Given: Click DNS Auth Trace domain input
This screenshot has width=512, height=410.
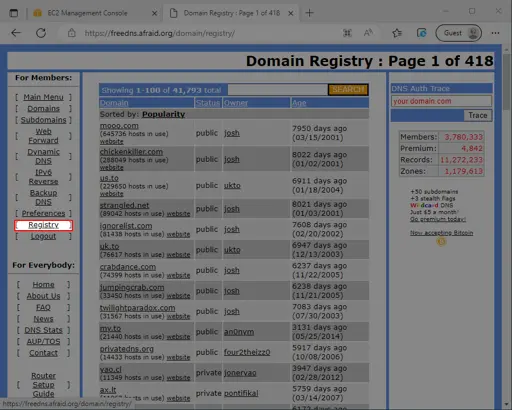Looking at the screenshot, I should coord(441,101).
